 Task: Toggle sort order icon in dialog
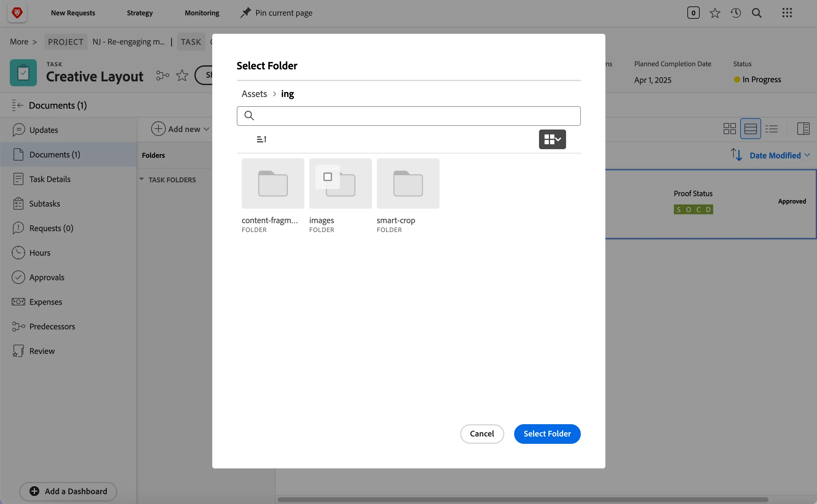click(x=262, y=139)
